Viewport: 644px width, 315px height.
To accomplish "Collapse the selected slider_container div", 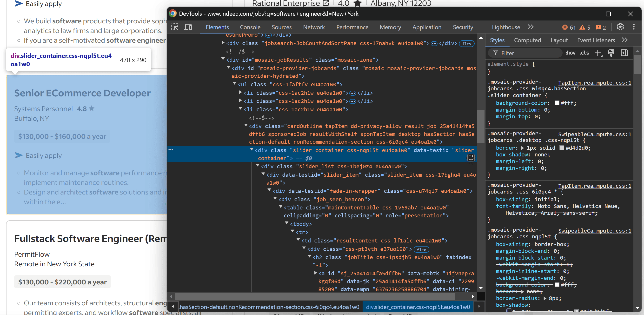I will tap(252, 149).
